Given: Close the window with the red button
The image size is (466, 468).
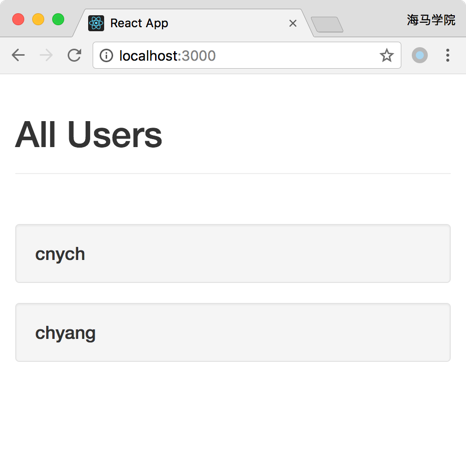Looking at the screenshot, I should (18, 19).
